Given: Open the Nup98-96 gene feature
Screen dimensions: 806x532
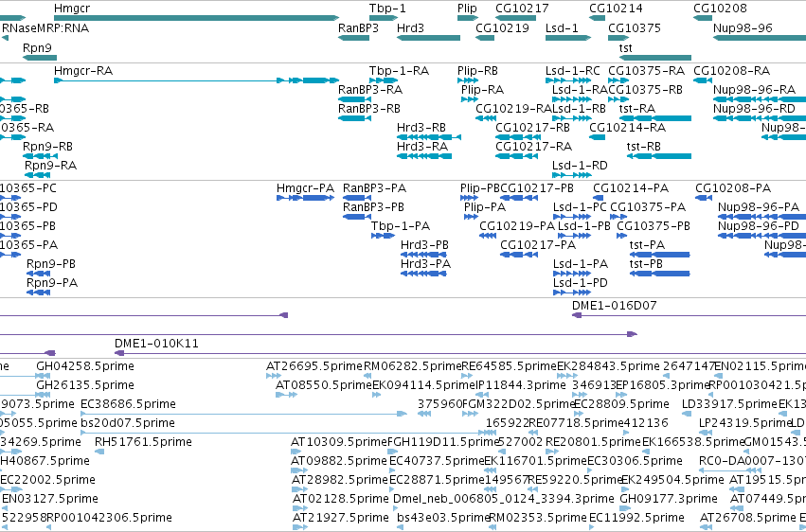Looking at the screenshot, I should click(x=760, y=38).
